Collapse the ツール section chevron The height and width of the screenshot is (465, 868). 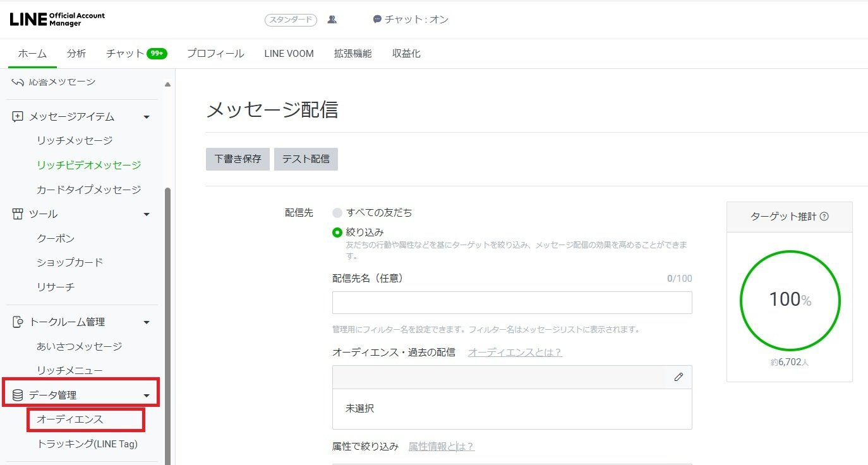[x=147, y=214]
